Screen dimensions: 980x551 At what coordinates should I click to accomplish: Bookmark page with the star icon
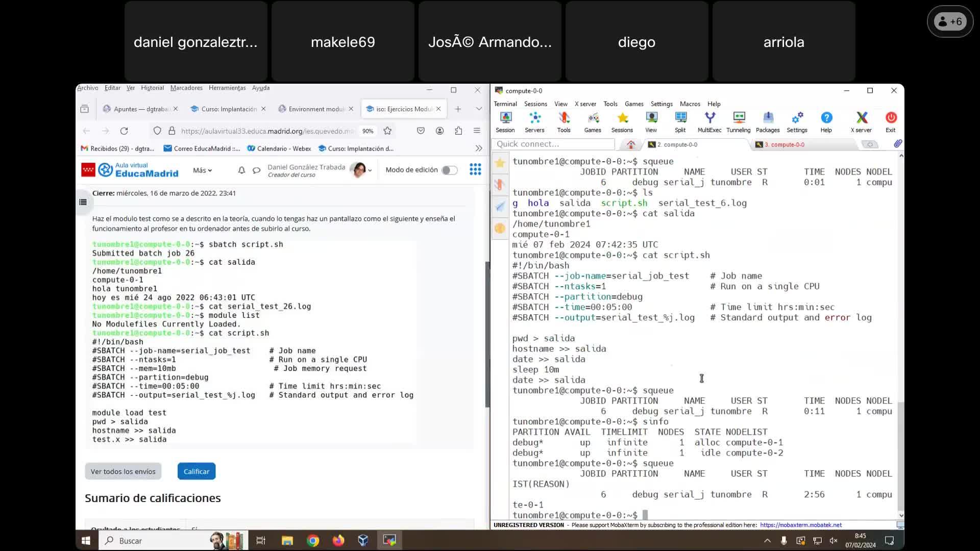[x=387, y=131]
